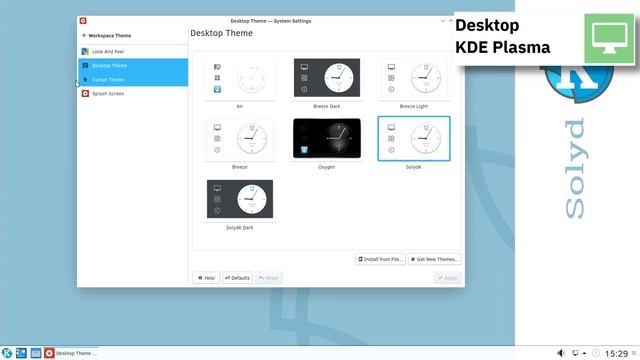Go back via Workspace Theme arrow
Image resolution: width=640 pixels, height=360 pixels.
pos(84,36)
